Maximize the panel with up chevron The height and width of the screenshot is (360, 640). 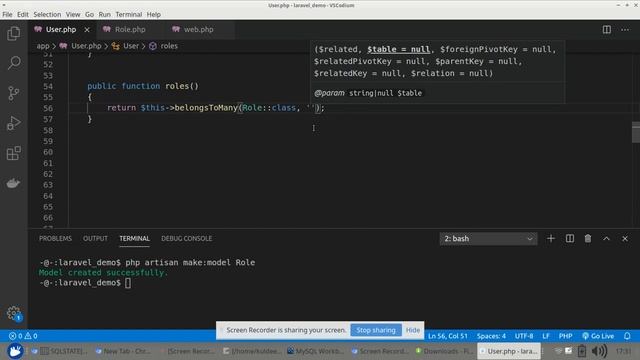(x=606, y=238)
